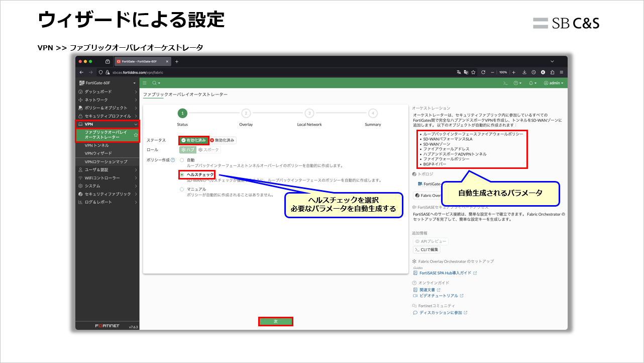
Task: Open the FortiGate-60F device dropdown
Action: tap(108, 83)
